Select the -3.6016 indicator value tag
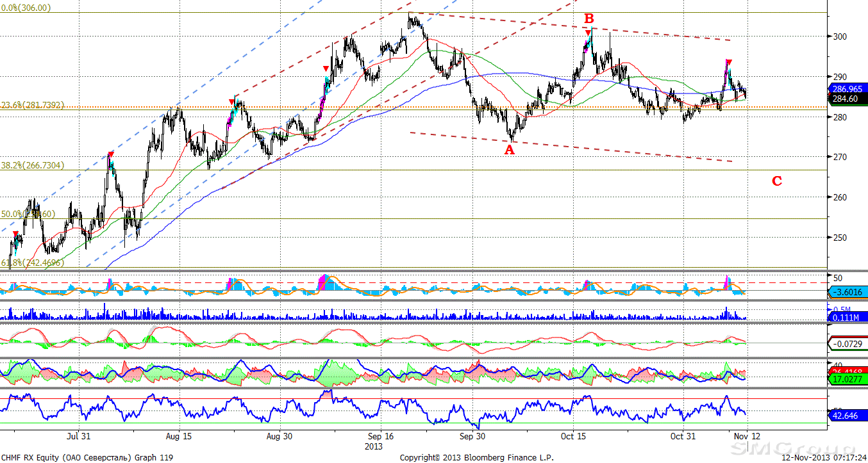Screen dimensions: 868x463 click(x=847, y=293)
